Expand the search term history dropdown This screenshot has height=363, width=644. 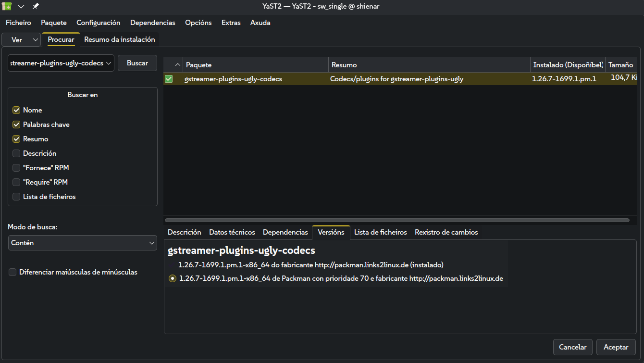coord(109,63)
